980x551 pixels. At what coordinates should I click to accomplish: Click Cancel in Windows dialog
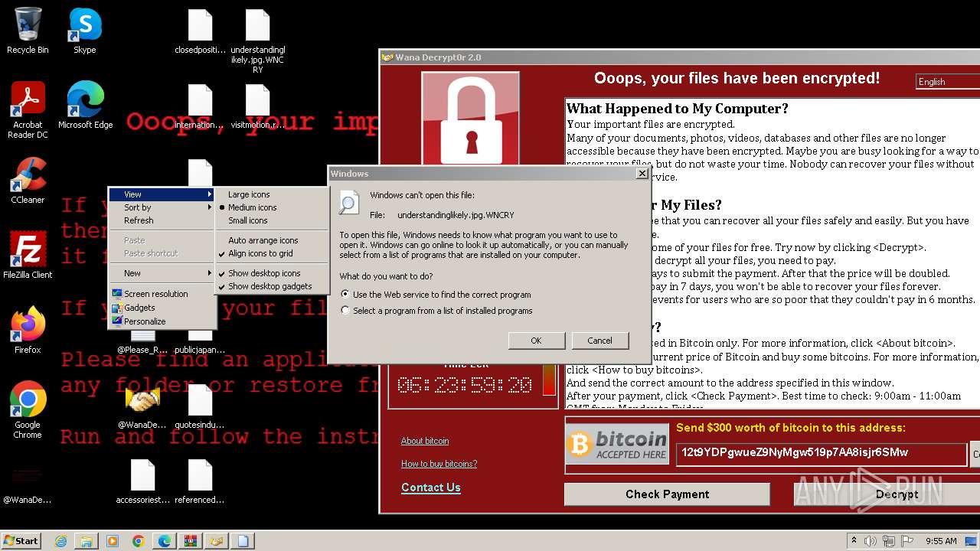click(599, 341)
